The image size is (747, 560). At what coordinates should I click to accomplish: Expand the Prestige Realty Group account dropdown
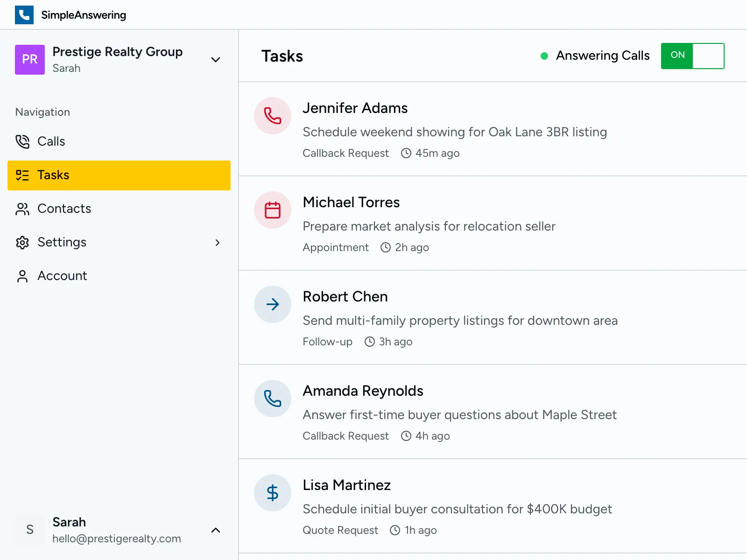point(215,60)
